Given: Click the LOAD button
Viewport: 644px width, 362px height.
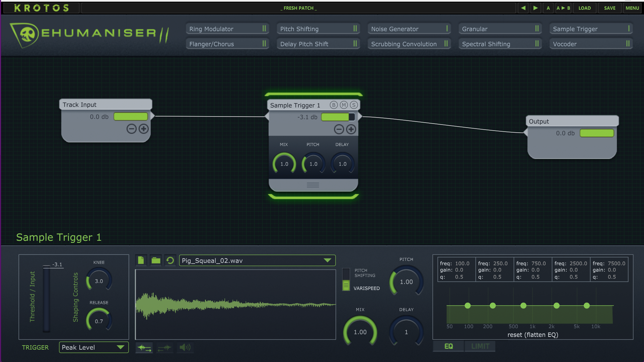Looking at the screenshot, I should click(585, 8).
